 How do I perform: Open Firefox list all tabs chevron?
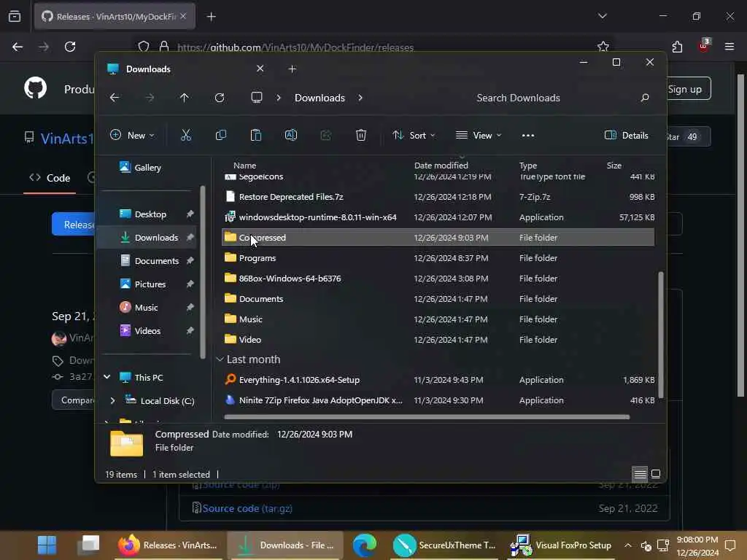[602, 16]
